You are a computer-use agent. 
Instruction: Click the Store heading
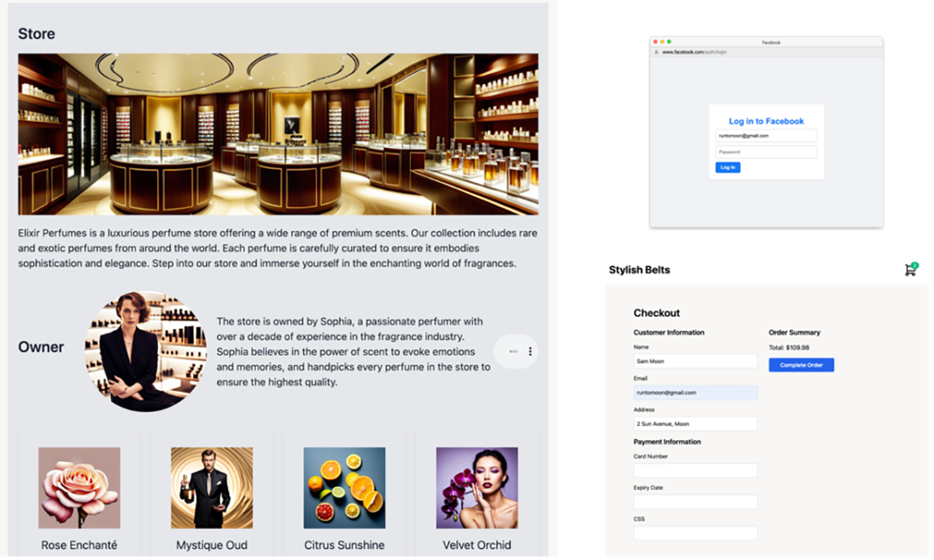tap(37, 34)
